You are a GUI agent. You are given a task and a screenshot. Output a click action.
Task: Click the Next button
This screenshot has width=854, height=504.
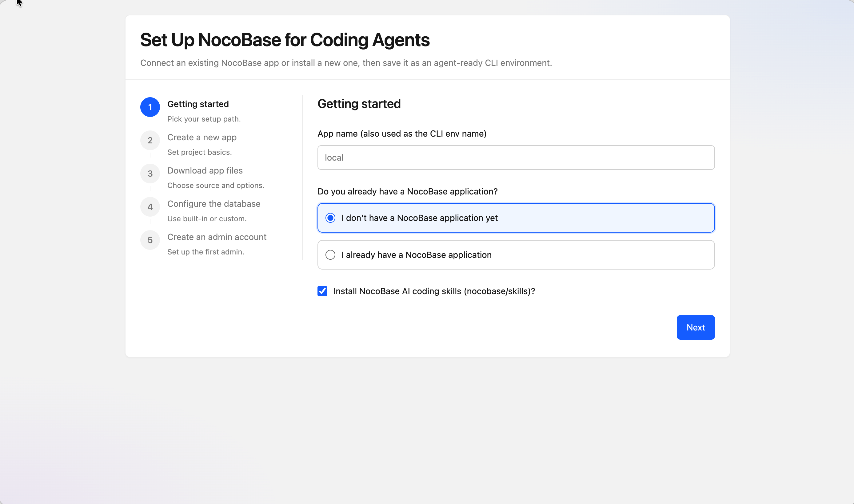(696, 327)
